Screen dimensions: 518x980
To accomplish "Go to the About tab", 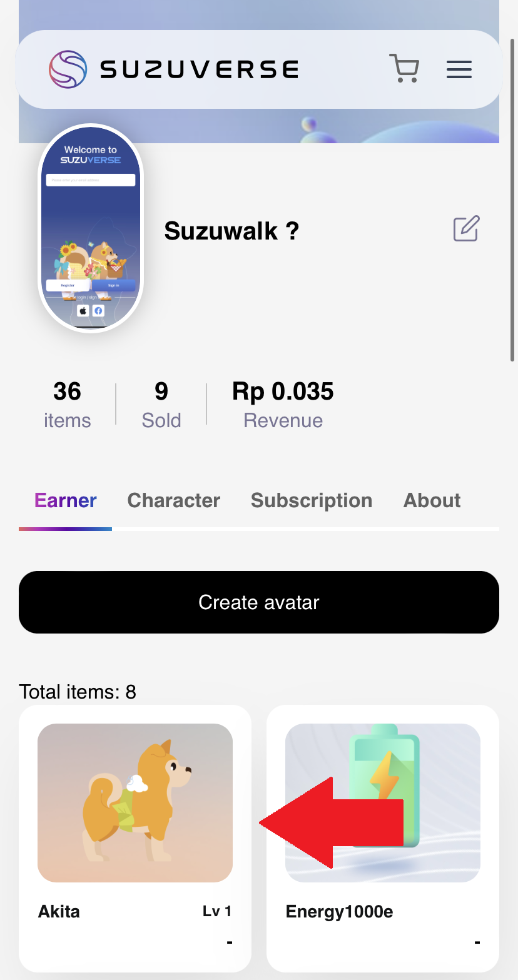I will (432, 500).
